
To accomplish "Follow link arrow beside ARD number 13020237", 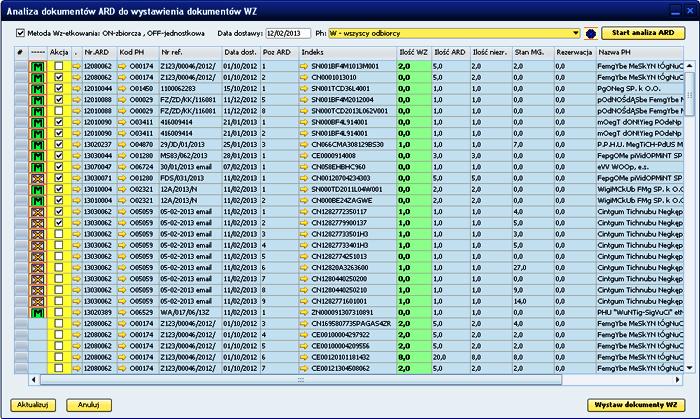I will click(77, 145).
